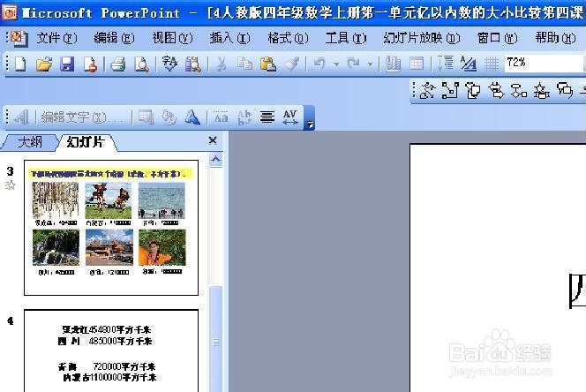Click the running figure animation icon
This screenshot has height=392, width=586.
coord(427,91)
